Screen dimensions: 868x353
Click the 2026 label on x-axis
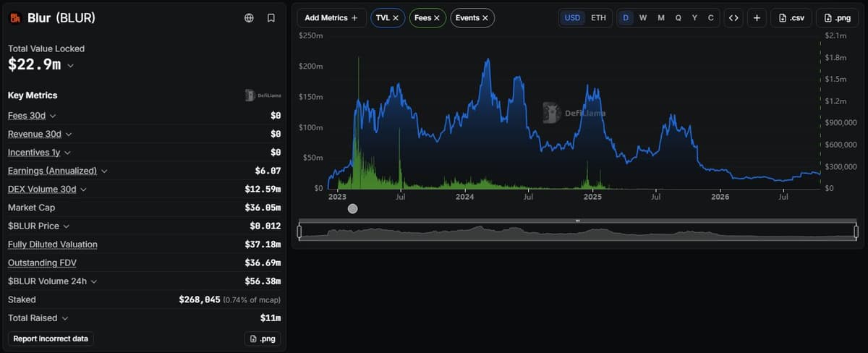point(720,197)
